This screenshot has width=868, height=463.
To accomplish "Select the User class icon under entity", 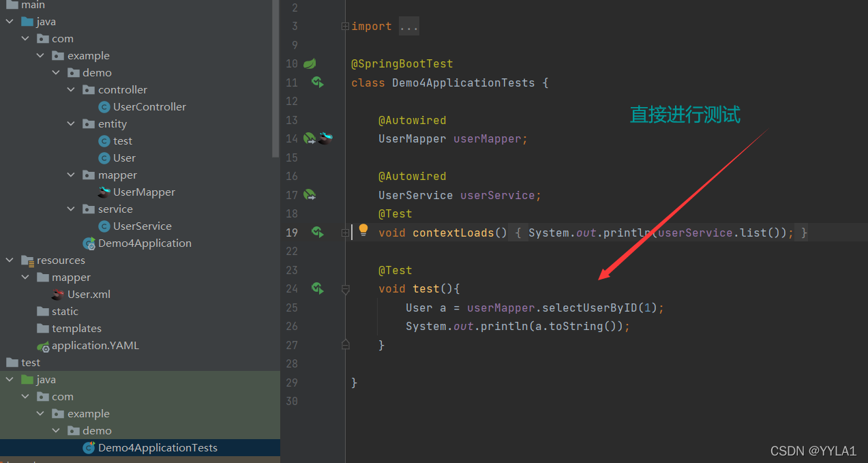I will coord(104,158).
